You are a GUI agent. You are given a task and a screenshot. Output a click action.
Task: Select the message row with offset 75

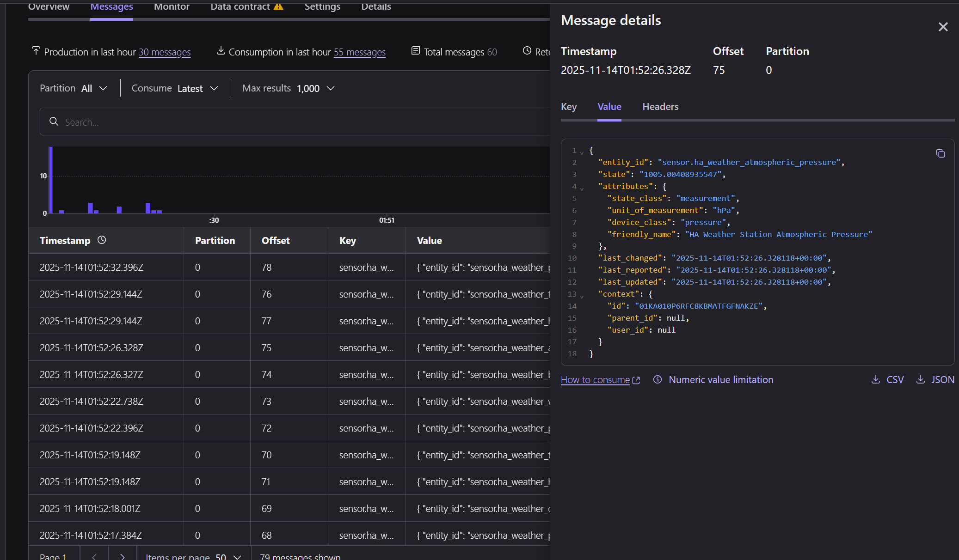click(x=289, y=347)
